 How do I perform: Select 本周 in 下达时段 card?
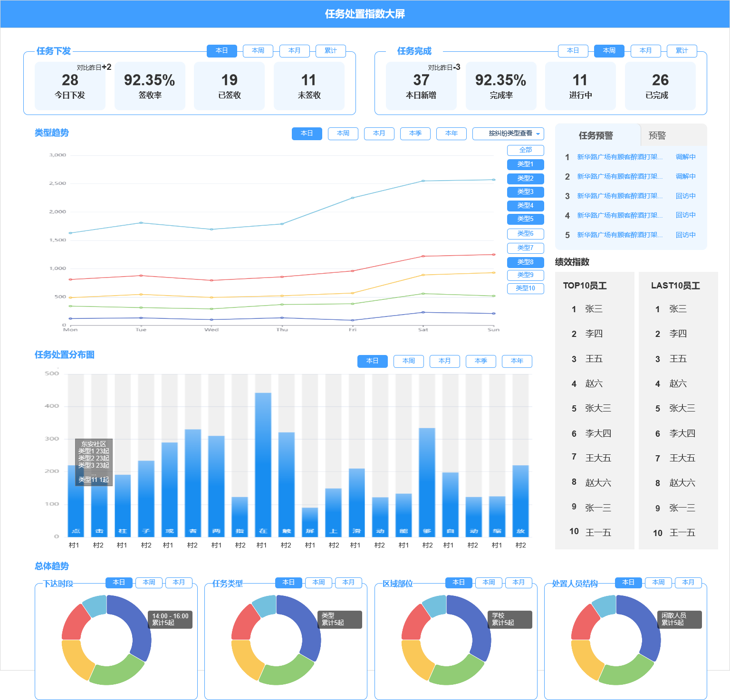149,583
